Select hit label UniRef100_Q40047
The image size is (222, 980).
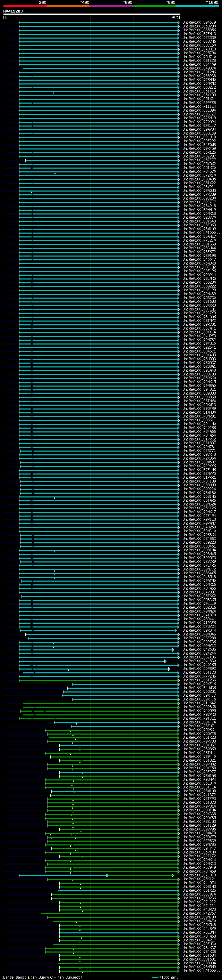(199, 259)
